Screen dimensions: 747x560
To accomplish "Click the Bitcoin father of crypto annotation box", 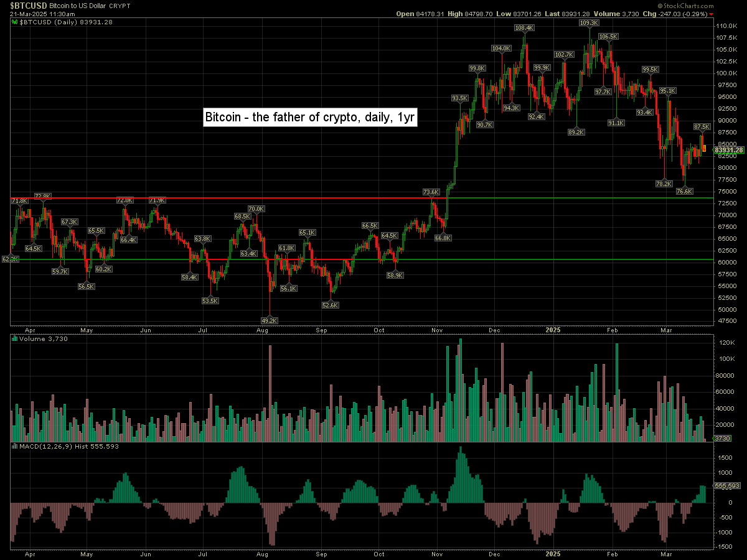I will pos(310,118).
